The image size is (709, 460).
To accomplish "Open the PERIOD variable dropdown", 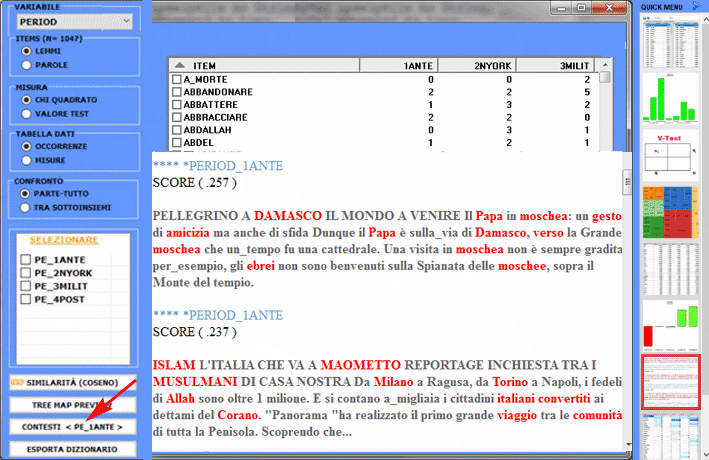I will (x=75, y=22).
